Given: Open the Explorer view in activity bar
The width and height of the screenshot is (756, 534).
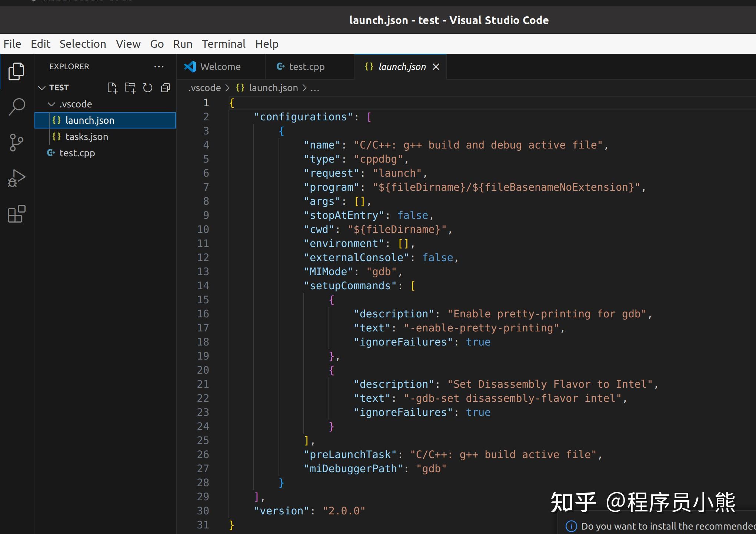Looking at the screenshot, I should click(16, 71).
